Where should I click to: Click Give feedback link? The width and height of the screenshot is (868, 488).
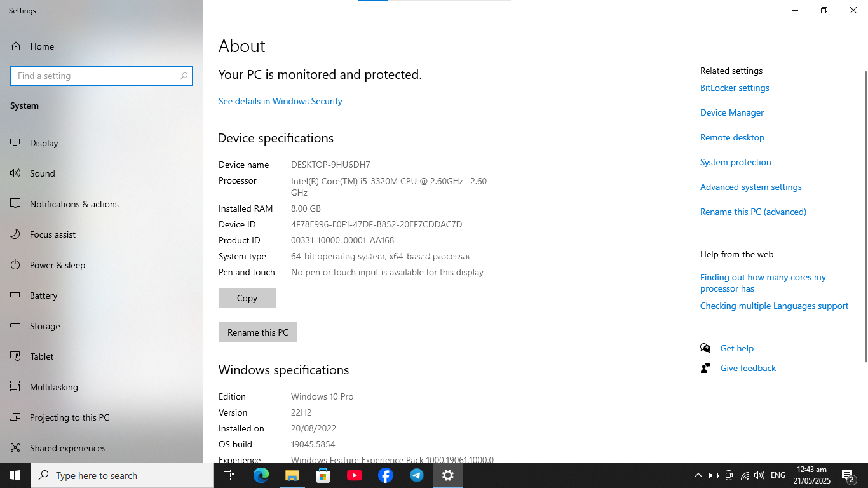tap(748, 368)
